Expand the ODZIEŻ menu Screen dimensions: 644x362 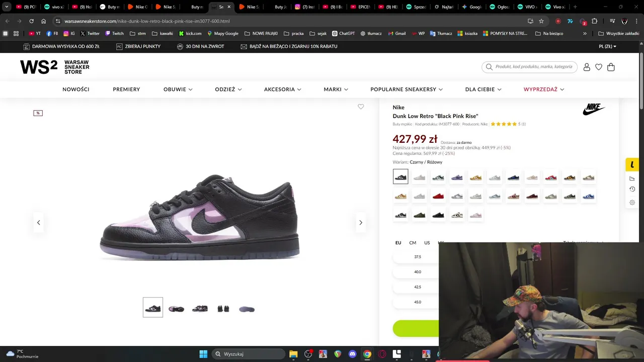(228, 89)
